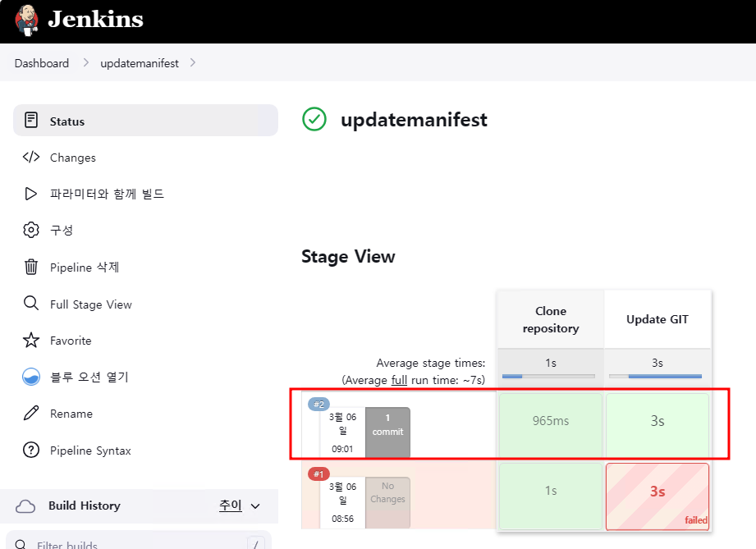Open build #2 badge
Screen dimensions: 756x549
coord(318,404)
